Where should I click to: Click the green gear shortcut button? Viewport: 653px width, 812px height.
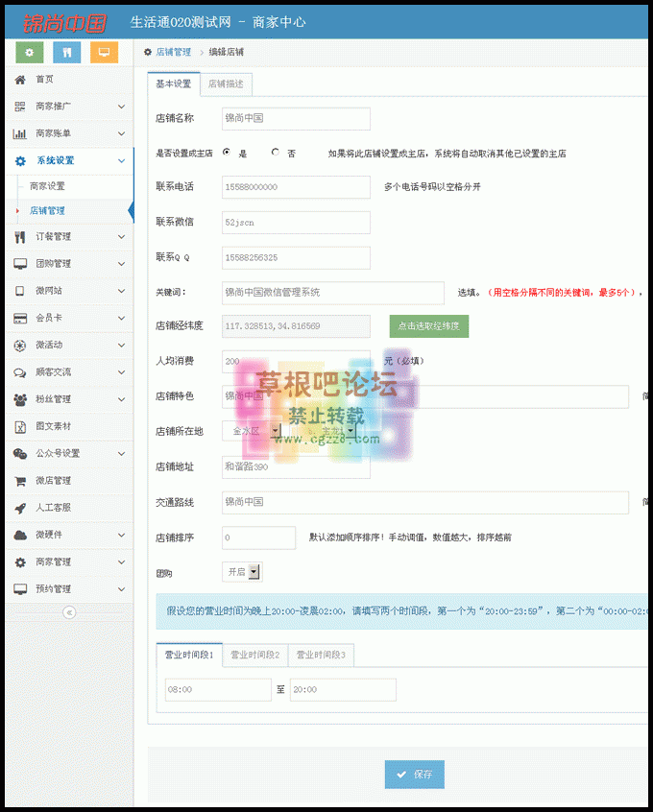click(30, 52)
